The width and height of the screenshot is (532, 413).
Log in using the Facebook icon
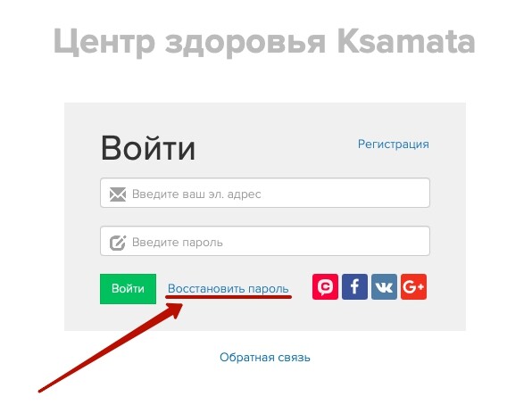point(354,287)
